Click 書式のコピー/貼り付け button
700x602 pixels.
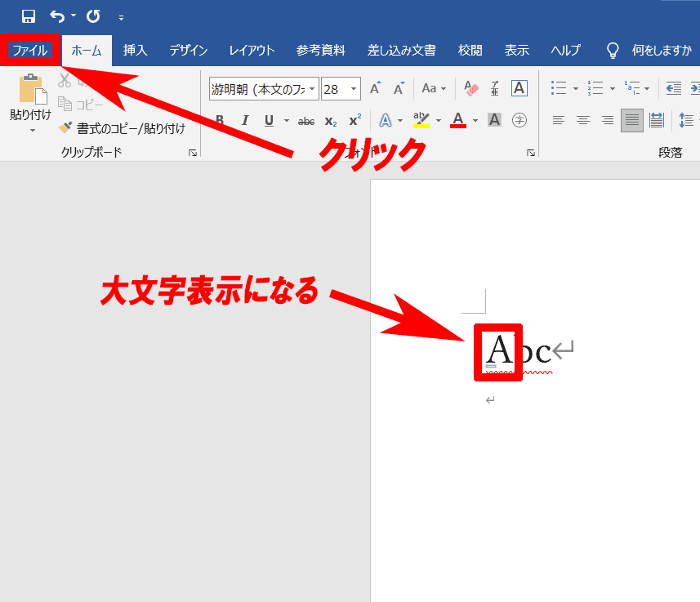[122, 128]
